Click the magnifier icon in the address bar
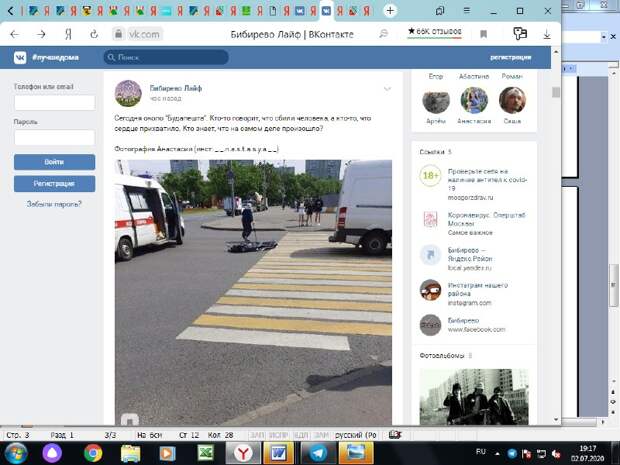The width and height of the screenshot is (620, 465). tap(383, 34)
